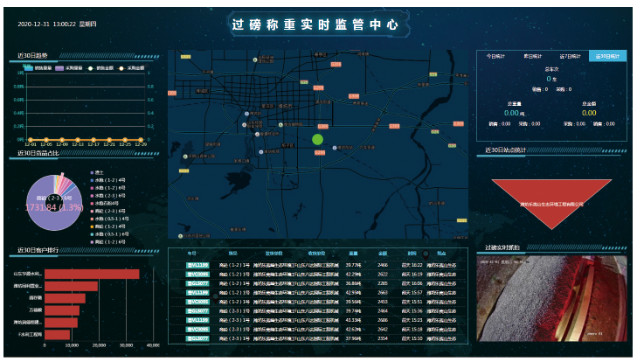Click the 车号 column header

[x=192, y=254]
